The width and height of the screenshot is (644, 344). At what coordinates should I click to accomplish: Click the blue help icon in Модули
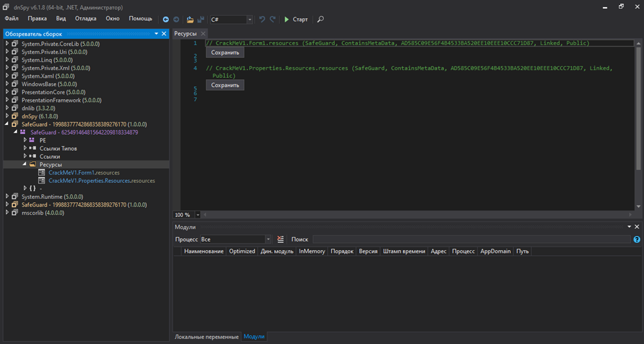(637, 239)
